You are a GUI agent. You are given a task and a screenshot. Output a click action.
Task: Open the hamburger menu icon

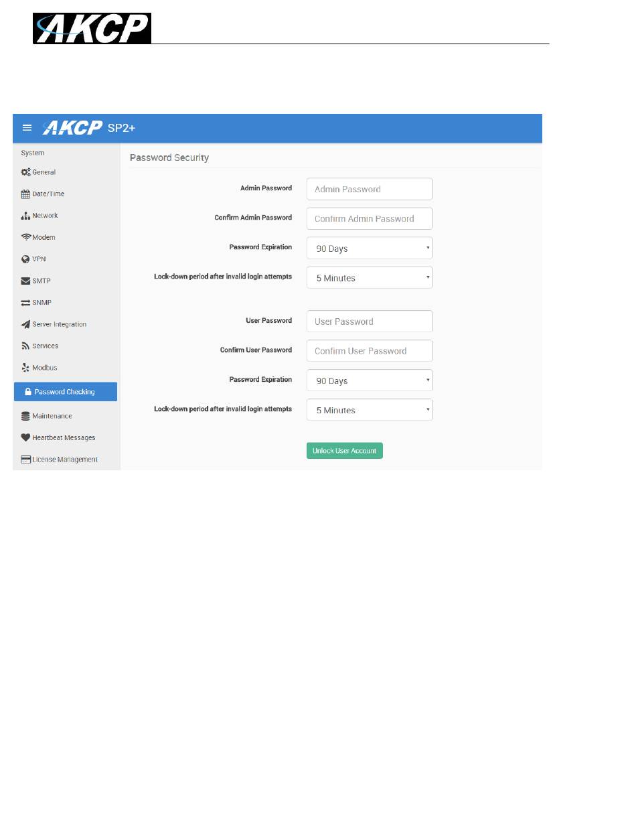27,128
